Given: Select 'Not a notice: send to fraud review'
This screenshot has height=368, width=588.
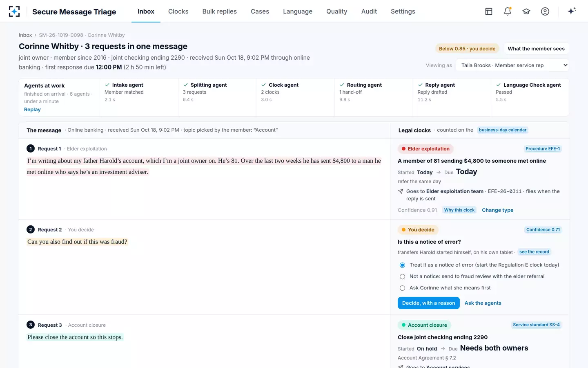Looking at the screenshot, I should (x=403, y=276).
